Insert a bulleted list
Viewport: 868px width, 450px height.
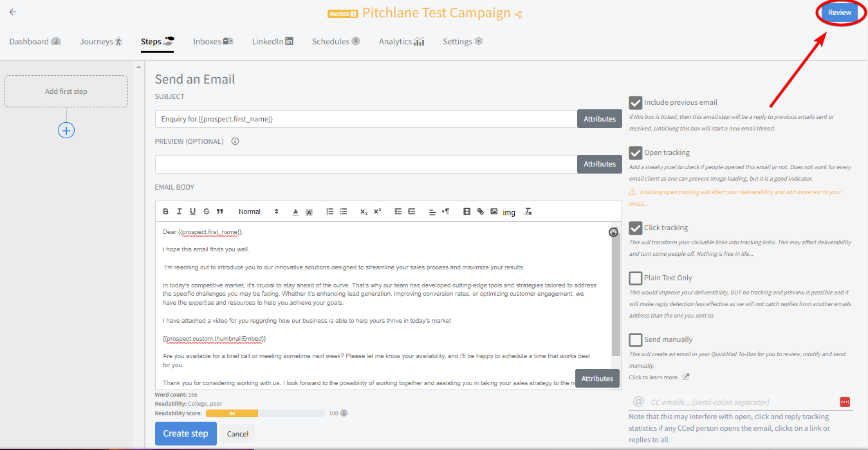point(344,212)
